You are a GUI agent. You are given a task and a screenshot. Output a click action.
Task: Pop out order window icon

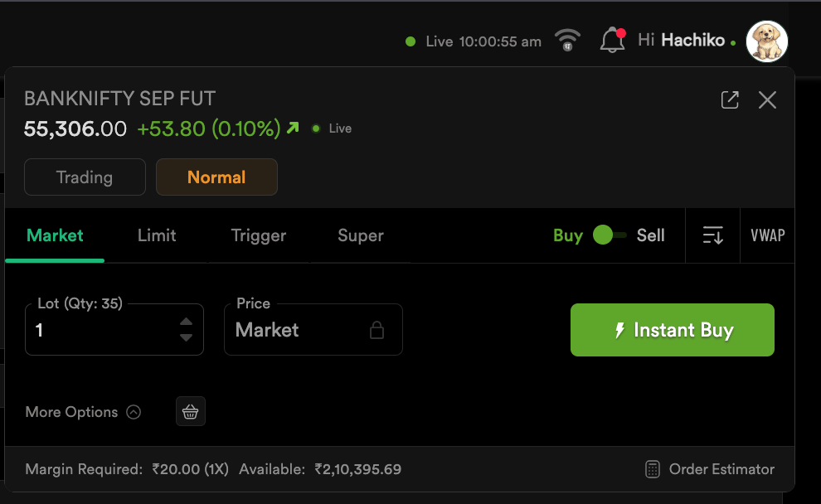tap(730, 100)
